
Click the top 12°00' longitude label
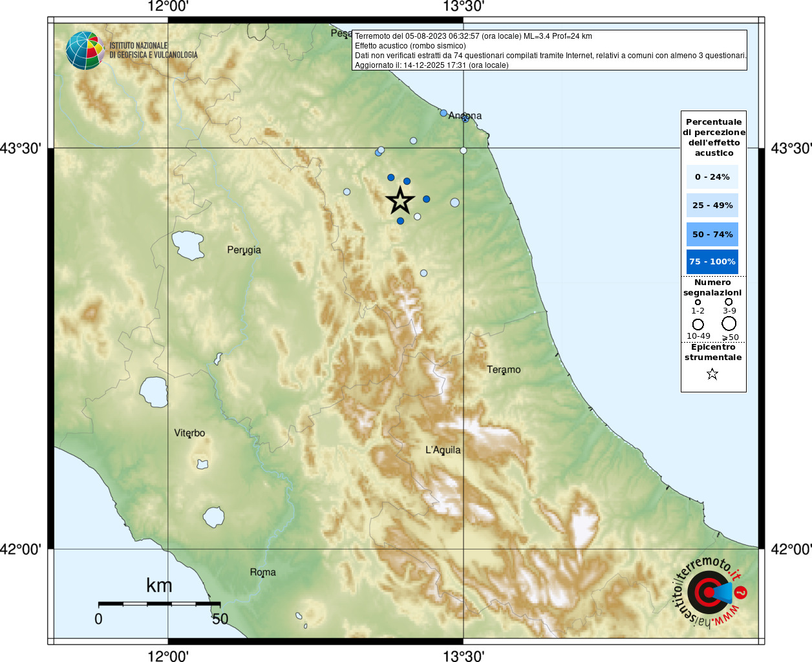click(x=168, y=6)
